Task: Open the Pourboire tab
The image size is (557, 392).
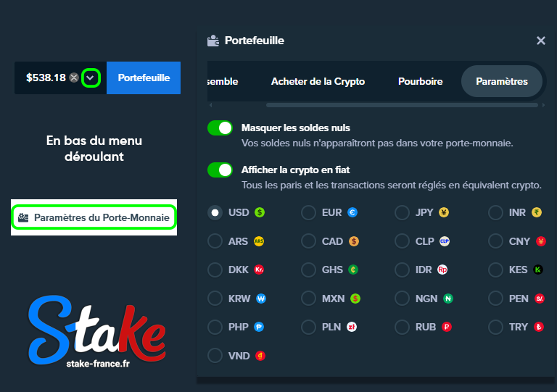Action: pyautogui.click(x=420, y=81)
